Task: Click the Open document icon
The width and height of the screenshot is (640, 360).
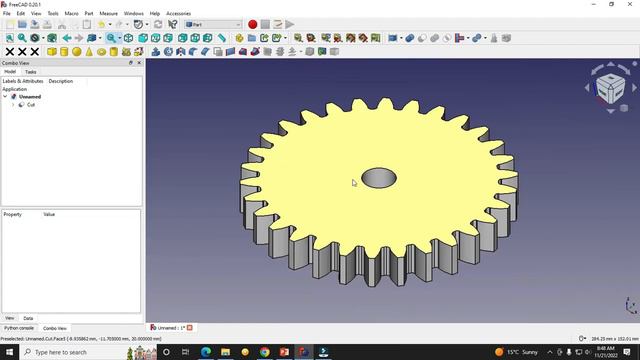Action: (22, 24)
